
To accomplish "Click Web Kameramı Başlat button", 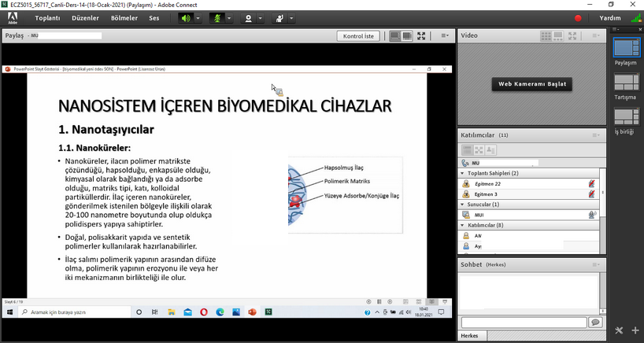I will point(532,84).
